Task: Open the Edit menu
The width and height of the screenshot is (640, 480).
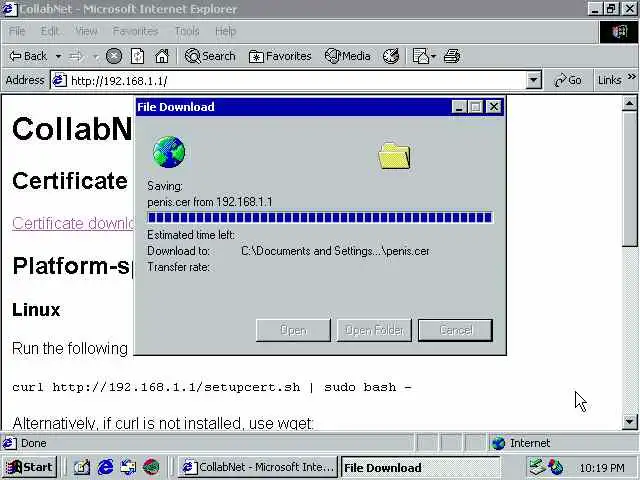Action: [x=50, y=31]
